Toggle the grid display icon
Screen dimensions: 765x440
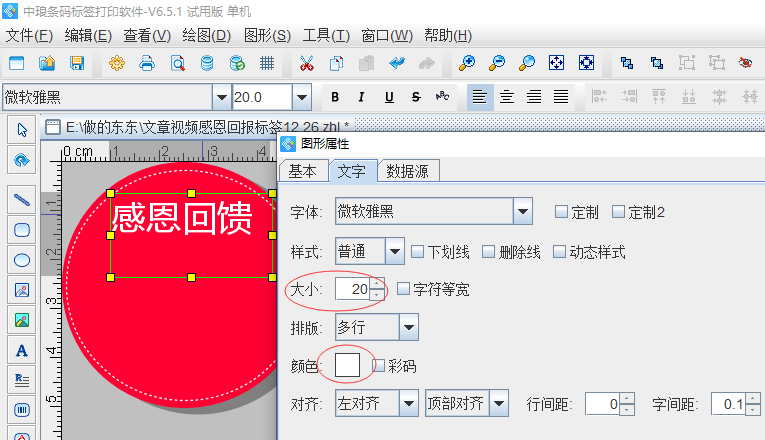267,63
